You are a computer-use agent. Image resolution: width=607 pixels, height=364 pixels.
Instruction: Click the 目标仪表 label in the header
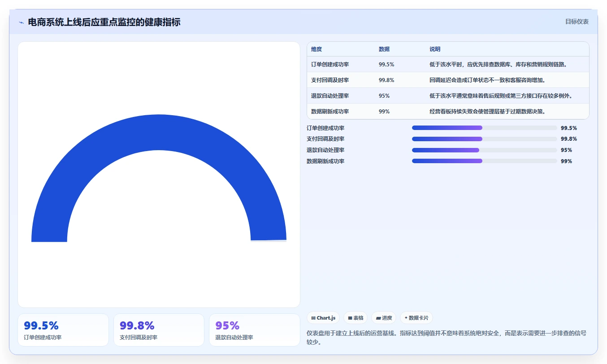(x=577, y=22)
